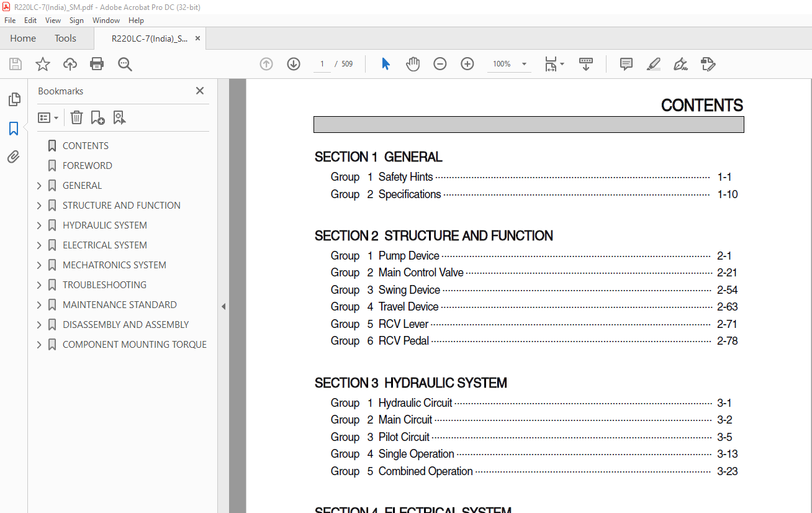Expand the MECHATRONICS SYSTEM bookmark
This screenshot has width=812, height=513.
click(x=40, y=265)
